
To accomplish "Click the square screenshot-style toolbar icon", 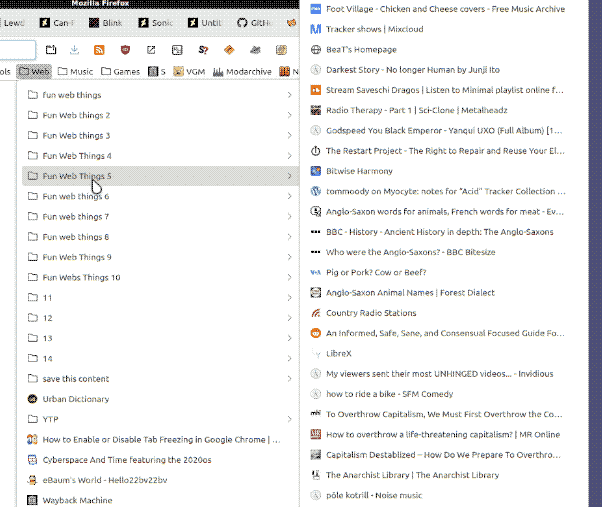I will [x=177, y=50].
